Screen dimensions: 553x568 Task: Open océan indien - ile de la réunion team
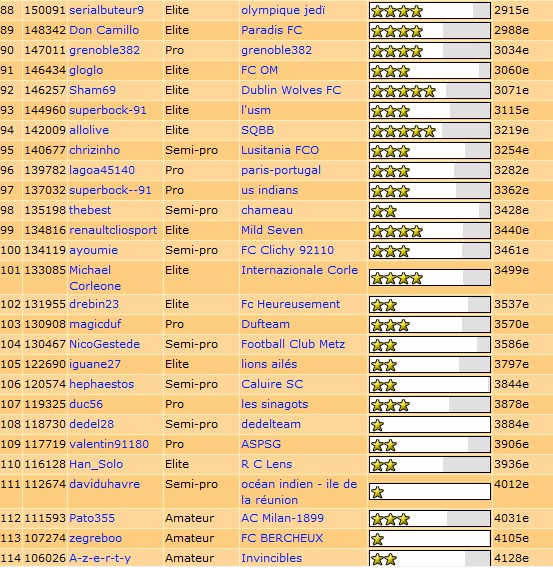tap(299, 492)
